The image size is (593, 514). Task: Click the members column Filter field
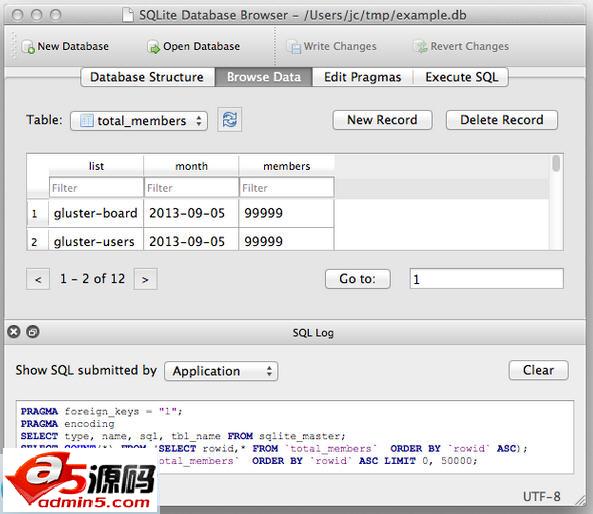(287, 187)
